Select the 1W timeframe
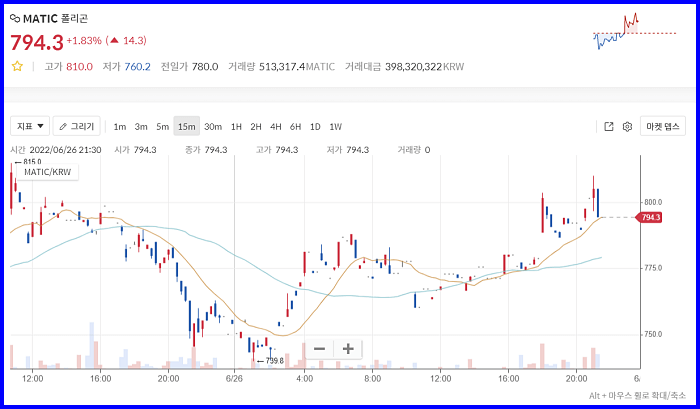Screen dimensions: 700x409 (335, 127)
